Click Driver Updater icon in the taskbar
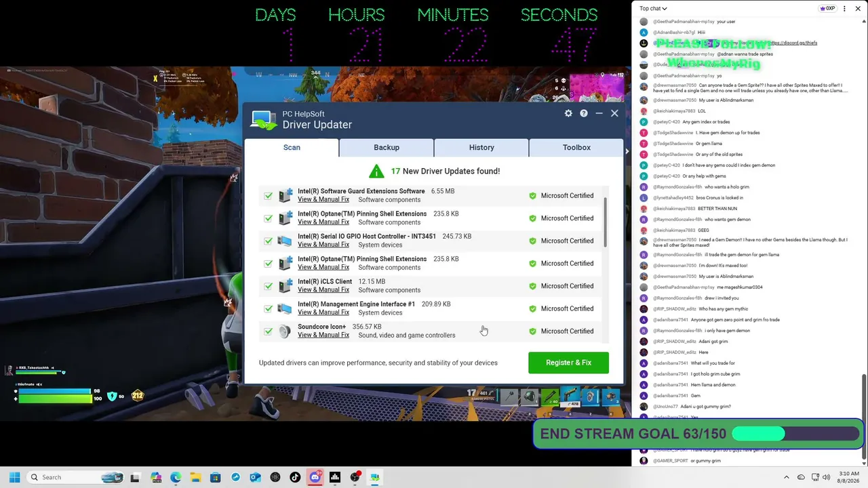The width and height of the screenshot is (868, 488). (x=374, y=477)
